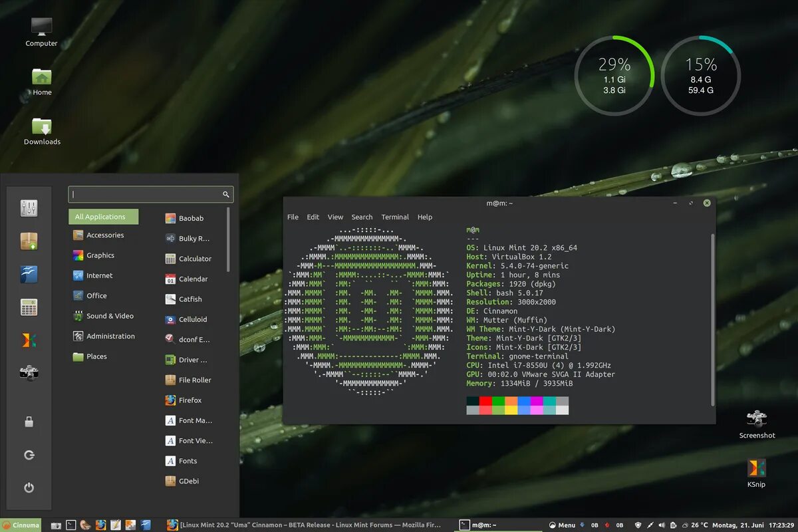Click the panel clock Montag, 21. Juni
This screenshot has width=798, height=532.
[x=754, y=525]
